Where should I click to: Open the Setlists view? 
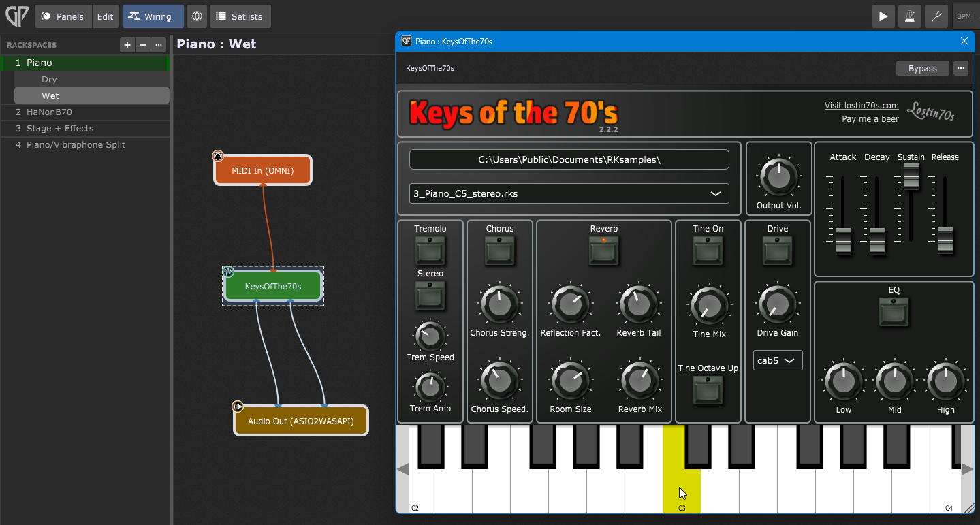[x=240, y=16]
